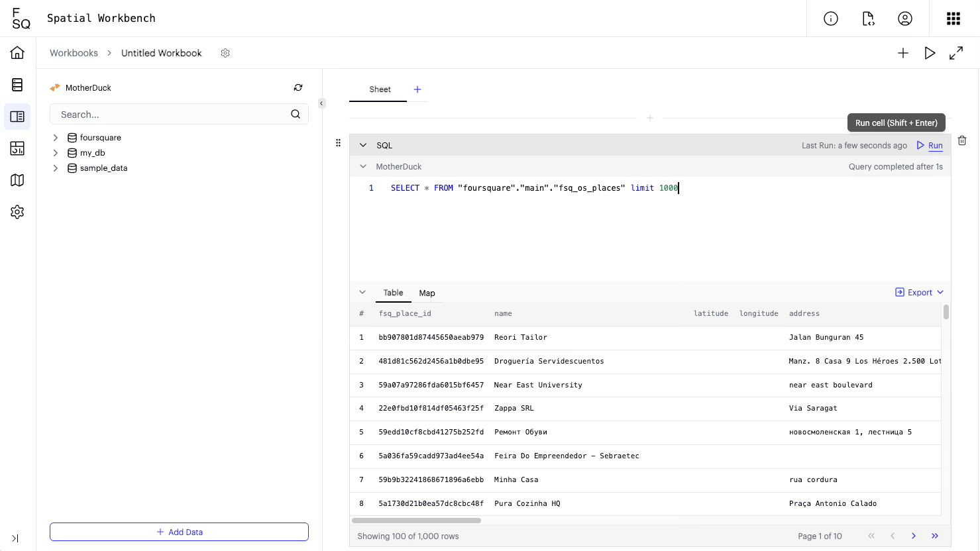
Task: Go to the next results page
Action: tap(914, 536)
